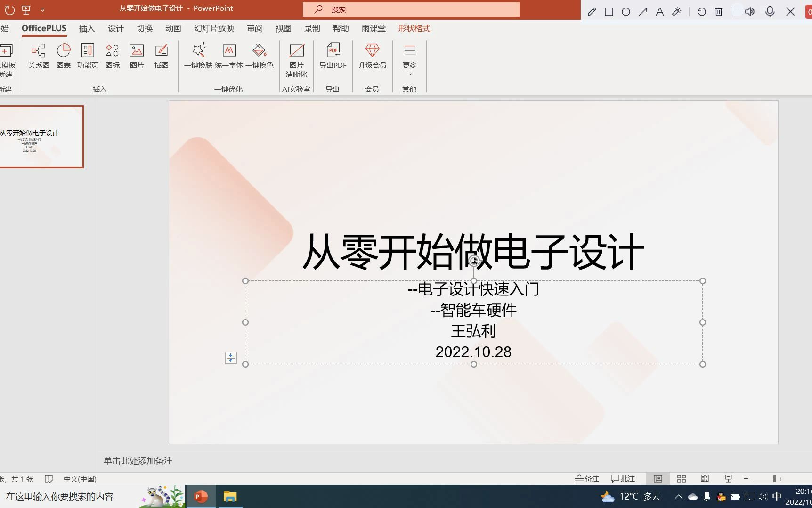Start slideshow from title bar icon
The height and width of the screenshot is (508, 812).
point(26,9)
